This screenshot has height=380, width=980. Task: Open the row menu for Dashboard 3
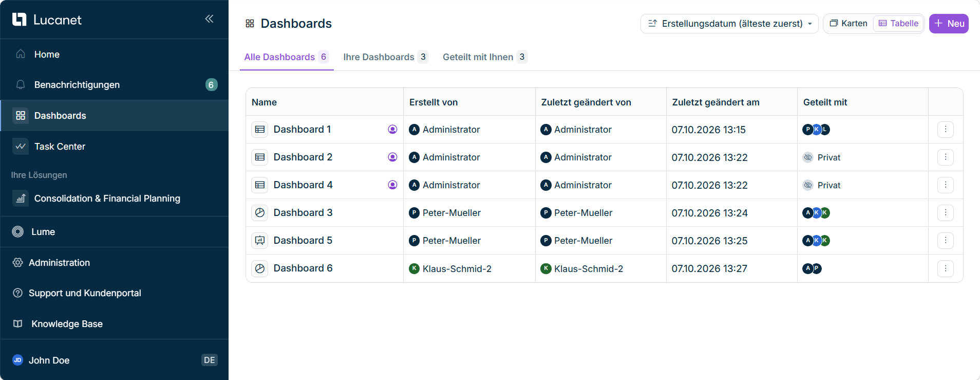[946, 213]
